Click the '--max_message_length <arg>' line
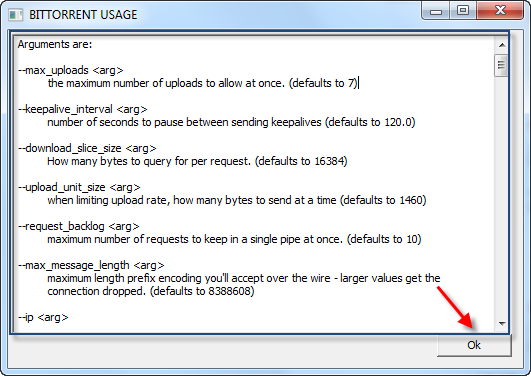Screen dimensions: 531x376 [x=91, y=265]
